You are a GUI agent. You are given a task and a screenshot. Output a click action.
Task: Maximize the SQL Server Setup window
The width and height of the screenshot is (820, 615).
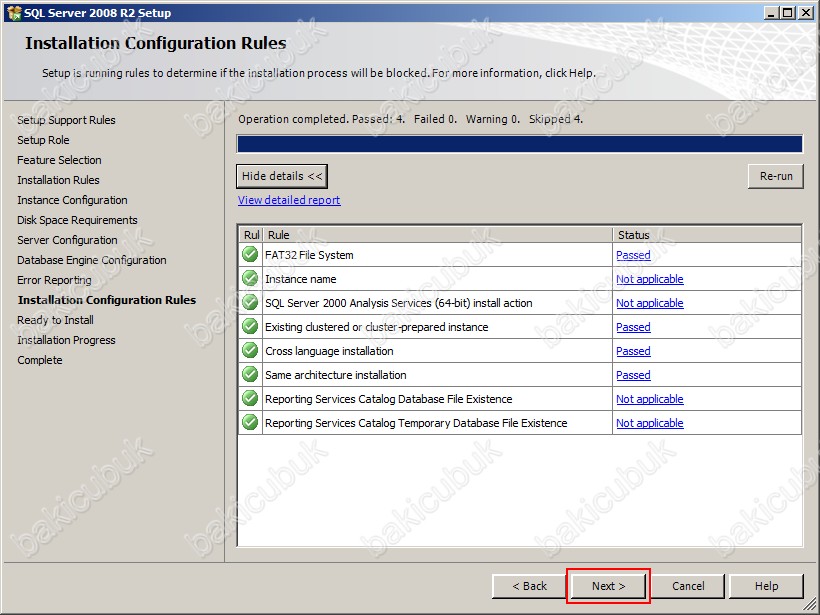[787, 13]
